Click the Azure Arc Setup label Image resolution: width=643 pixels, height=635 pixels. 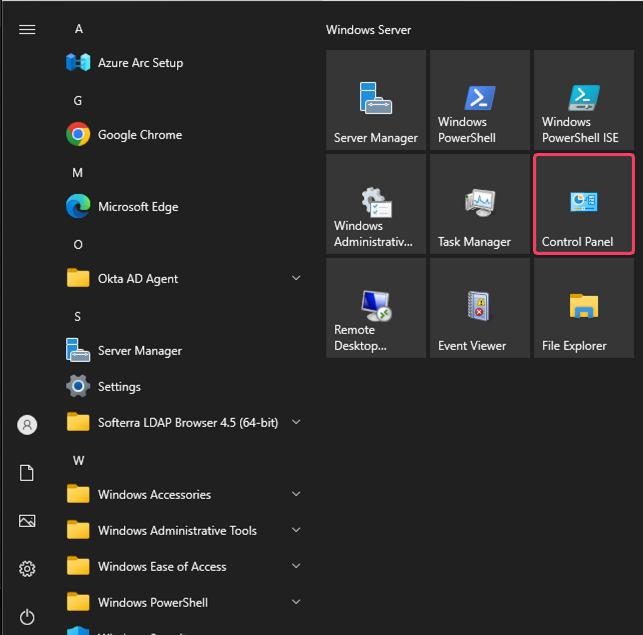click(x=140, y=63)
